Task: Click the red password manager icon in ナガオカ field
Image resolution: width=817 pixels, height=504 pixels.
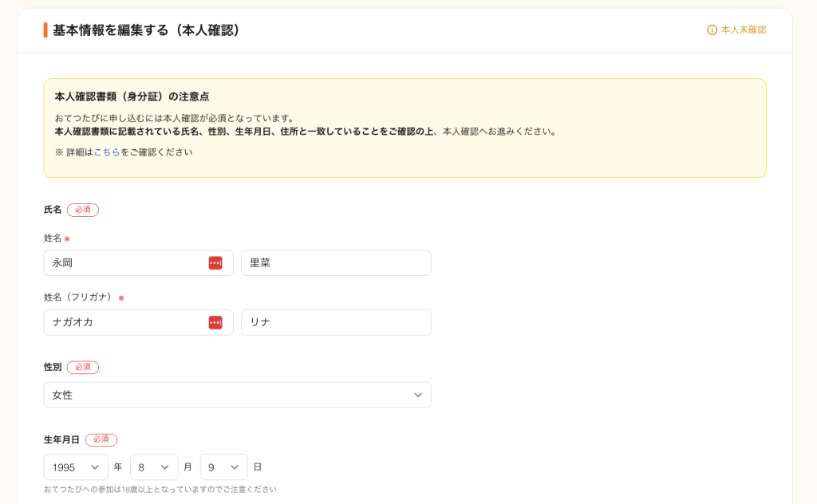Action: coord(215,322)
